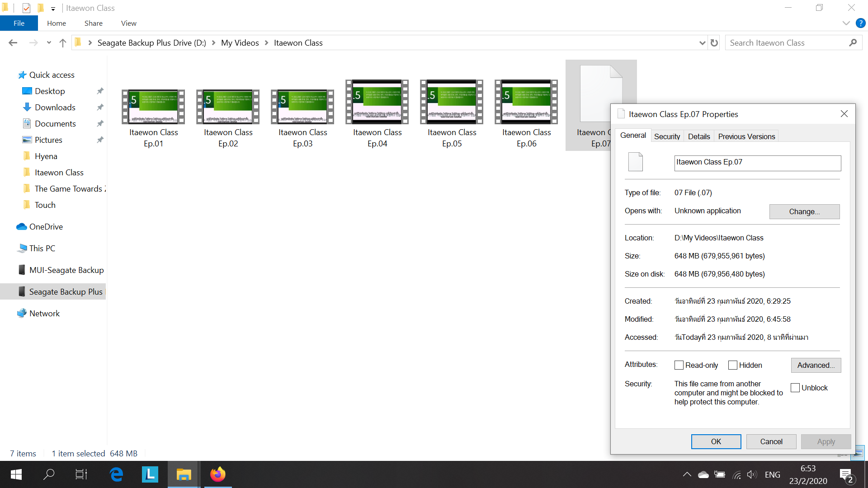The image size is (868, 488).
Task: Open the File ribbon menu
Action: (x=19, y=23)
